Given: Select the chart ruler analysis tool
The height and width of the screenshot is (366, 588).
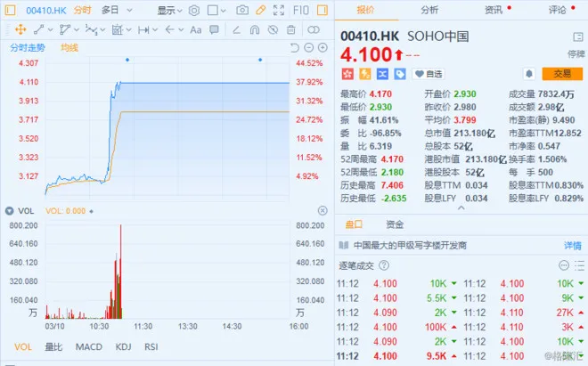Looking at the screenshot, I should pos(117,29).
